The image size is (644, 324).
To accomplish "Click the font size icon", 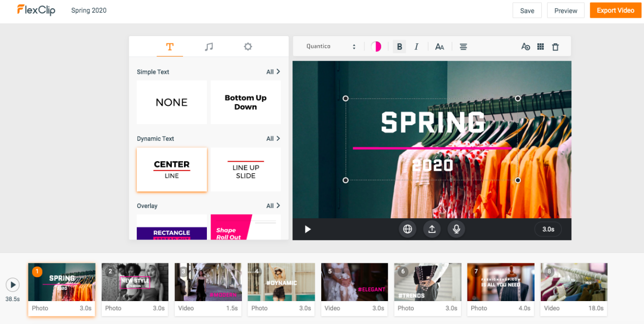I will pos(440,47).
